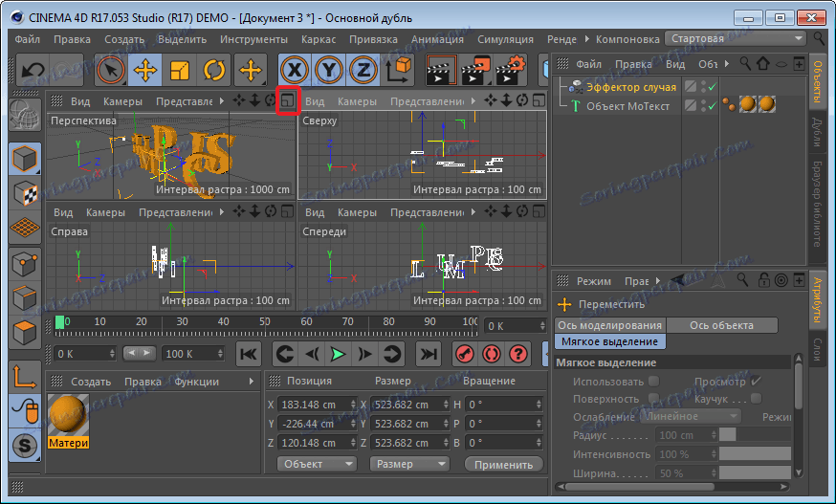Select Мягкое выделение tab button
This screenshot has width=836, height=504.
609,341
